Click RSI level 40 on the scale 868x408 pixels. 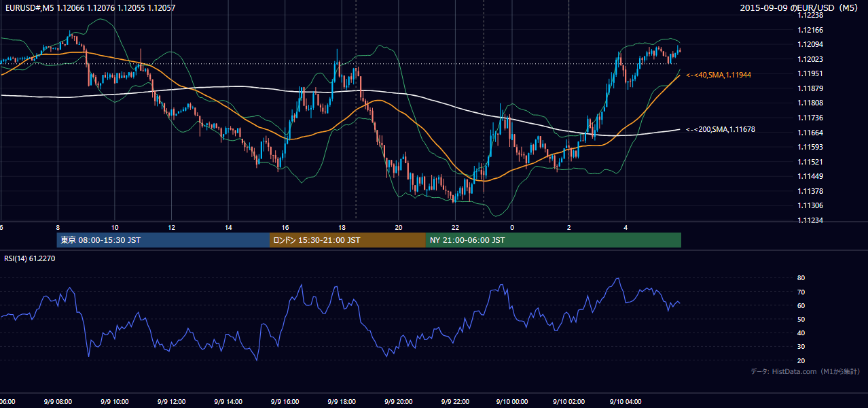click(x=801, y=333)
